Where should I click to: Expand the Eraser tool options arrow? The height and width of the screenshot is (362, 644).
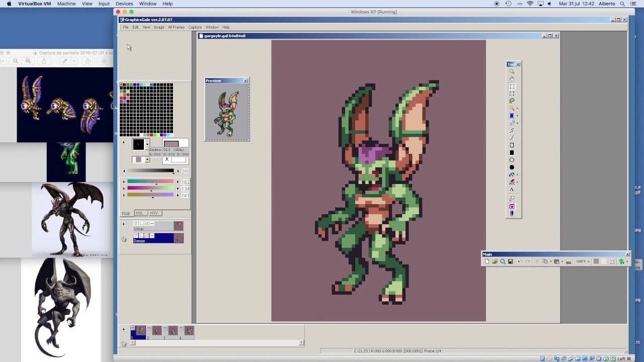(517, 182)
